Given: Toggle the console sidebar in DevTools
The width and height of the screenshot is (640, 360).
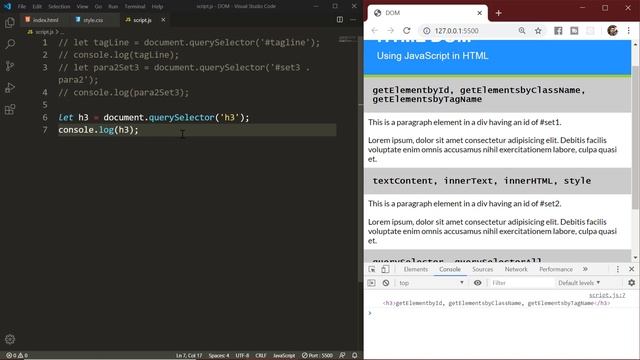Looking at the screenshot, I should (371, 283).
